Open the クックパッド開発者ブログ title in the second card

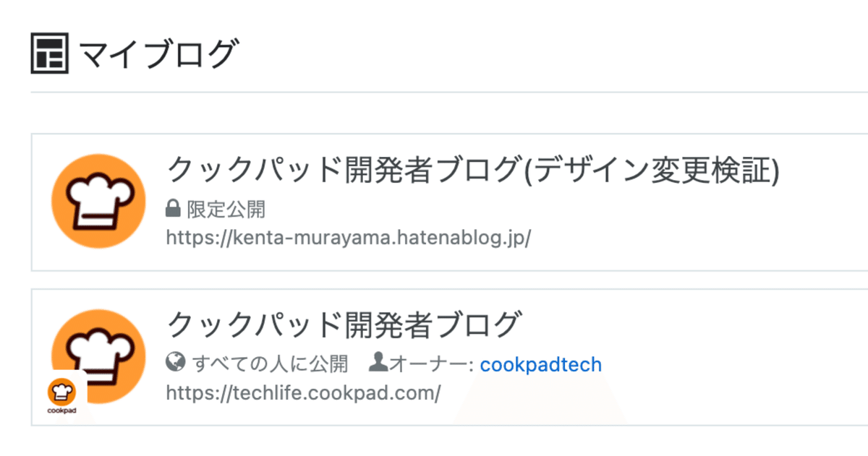(344, 325)
